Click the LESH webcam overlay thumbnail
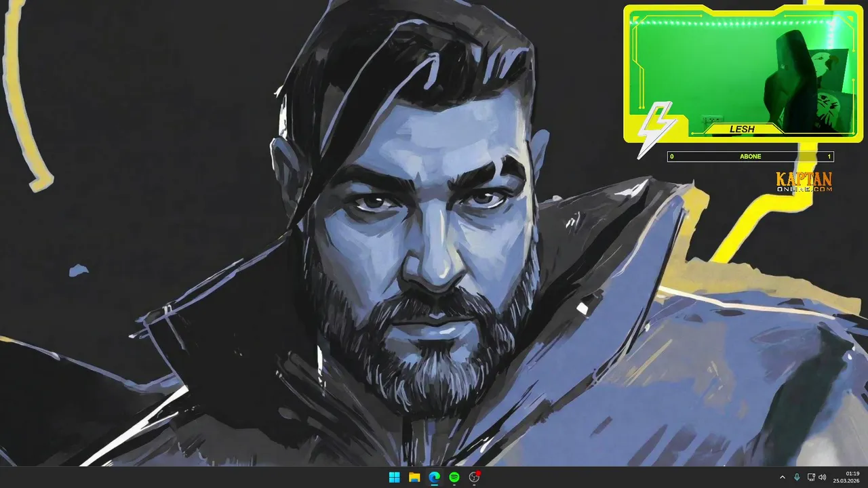868x488 pixels. (x=743, y=74)
